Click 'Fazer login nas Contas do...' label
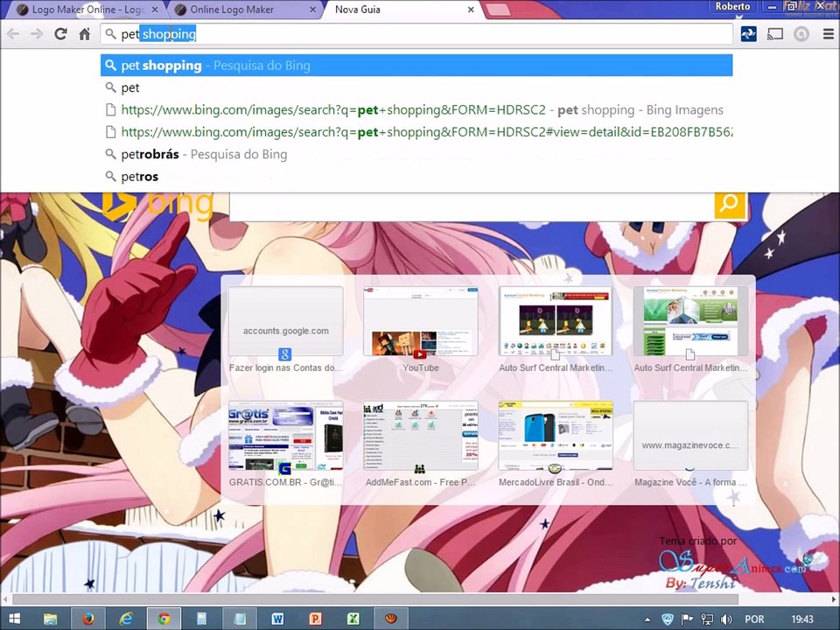This screenshot has height=630, width=840. tap(285, 368)
